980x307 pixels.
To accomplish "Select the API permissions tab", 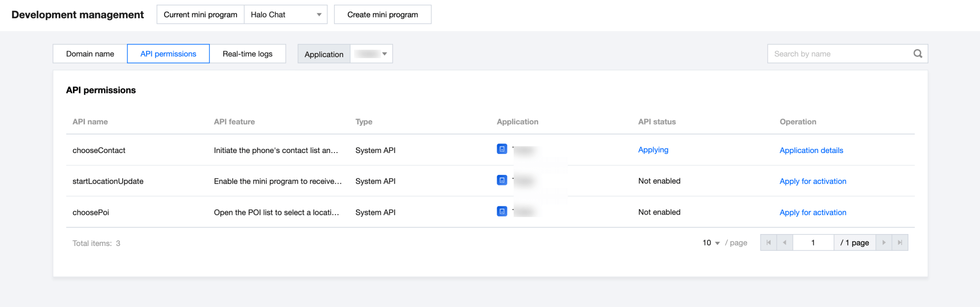I will coord(168,54).
